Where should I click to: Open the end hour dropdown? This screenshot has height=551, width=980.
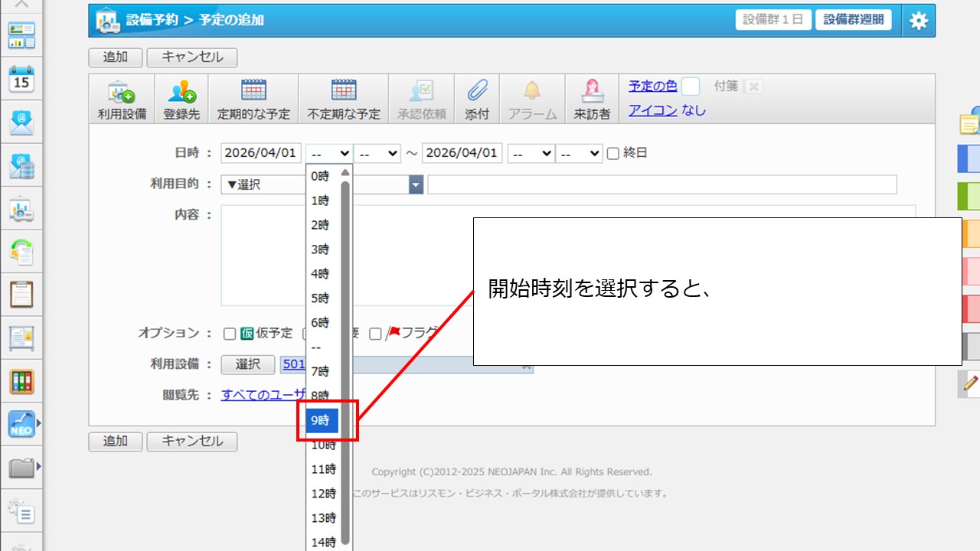tap(531, 153)
